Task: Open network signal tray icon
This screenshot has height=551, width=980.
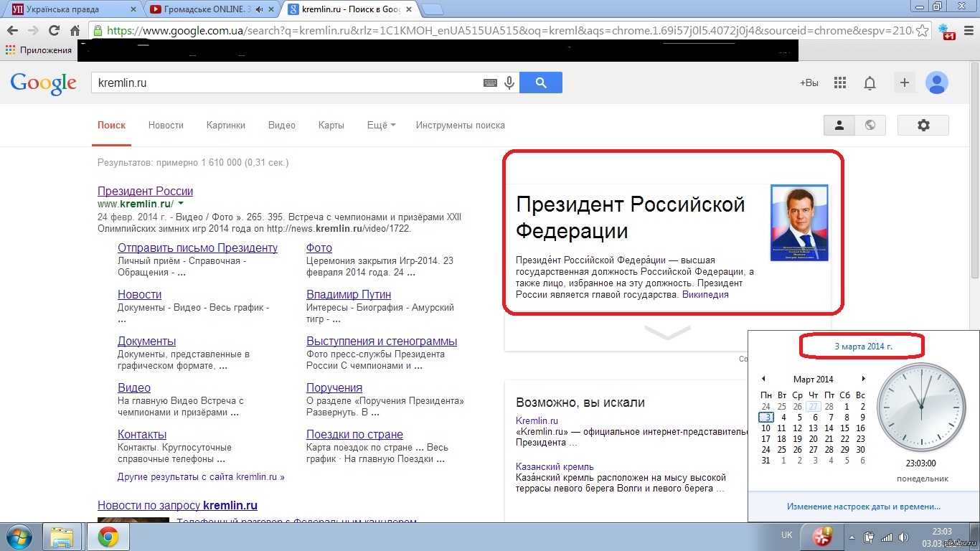Action: pyautogui.click(x=887, y=537)
